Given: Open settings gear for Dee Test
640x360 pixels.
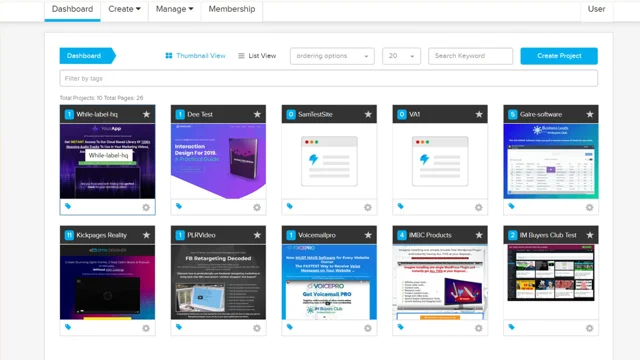Looking at the screenshot, I should click(x=257, y=207).
